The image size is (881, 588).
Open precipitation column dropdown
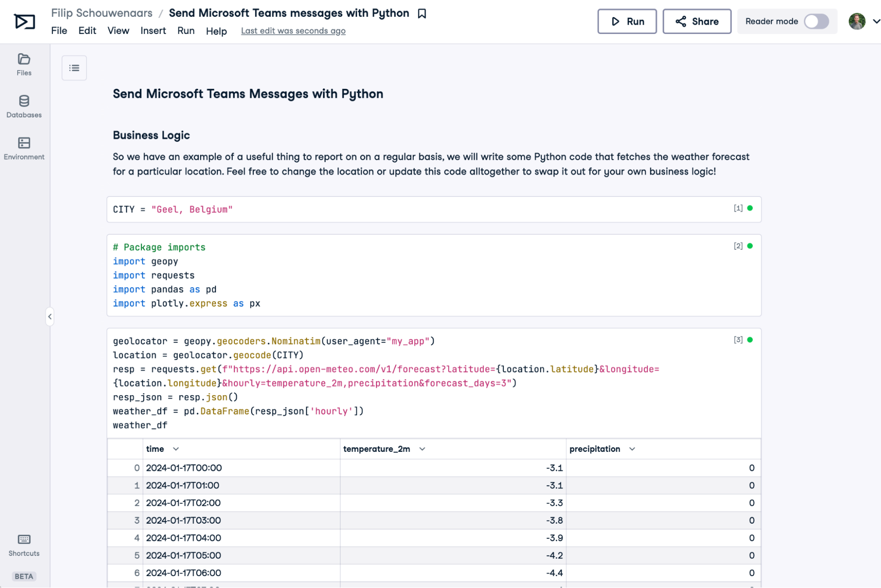coord(632,449)
